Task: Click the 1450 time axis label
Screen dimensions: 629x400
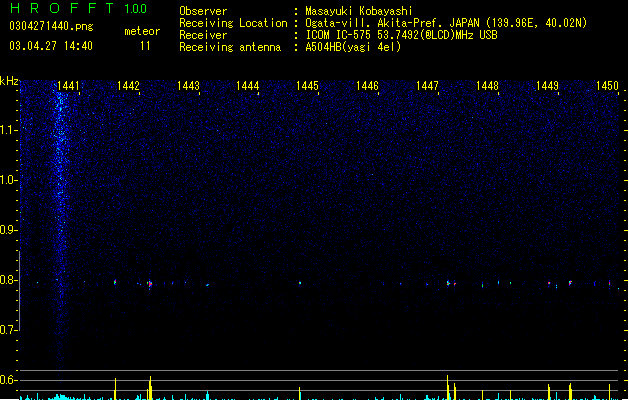Action: pos(607,86)
